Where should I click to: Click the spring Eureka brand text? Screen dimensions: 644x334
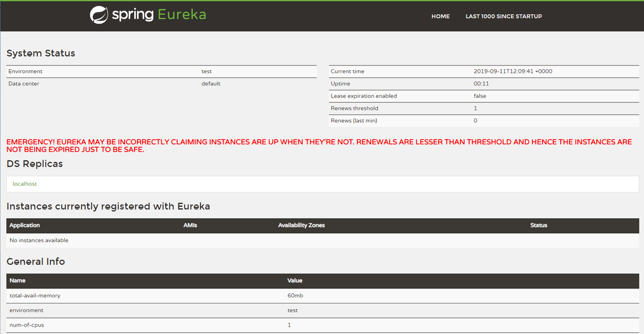pos(159,14)
